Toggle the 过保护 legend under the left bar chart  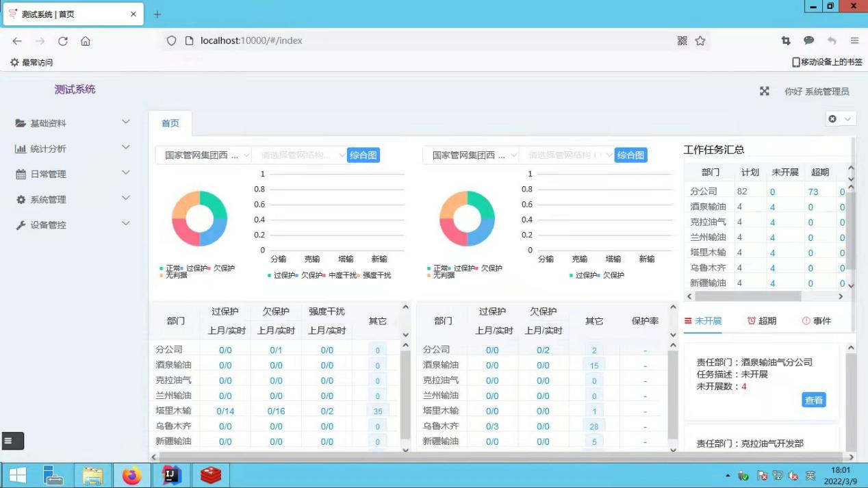pyautogui.click(x=283, y=275)
